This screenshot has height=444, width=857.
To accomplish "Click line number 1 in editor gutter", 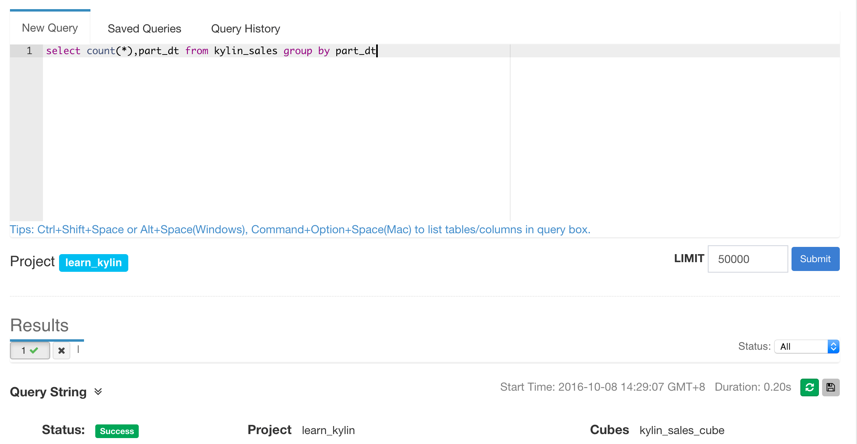I will point(29,51).
